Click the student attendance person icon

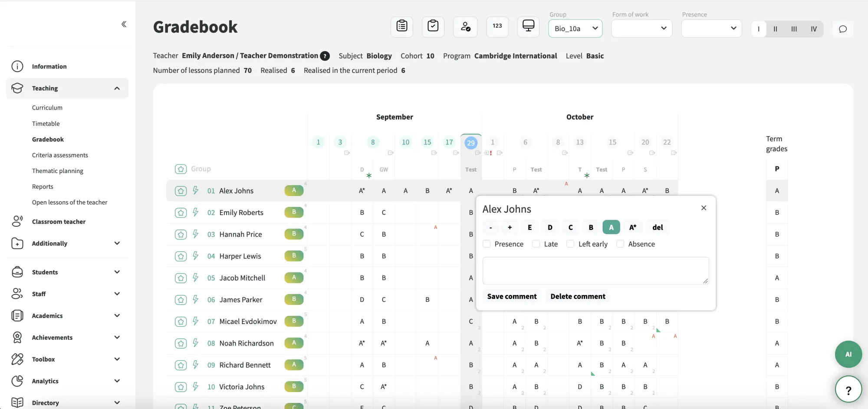[465, 26]
